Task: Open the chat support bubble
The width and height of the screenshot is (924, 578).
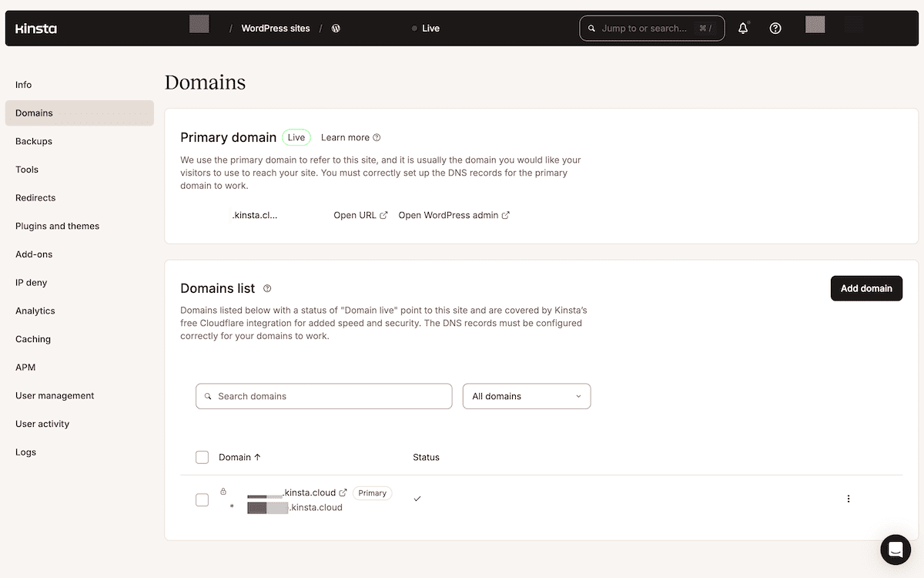Action: coord(895,549)
